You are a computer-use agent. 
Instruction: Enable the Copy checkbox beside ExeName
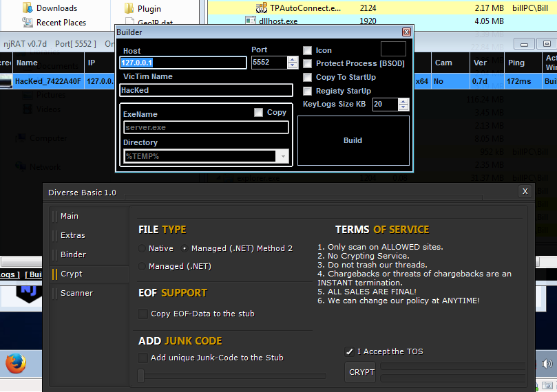[259, 113]
